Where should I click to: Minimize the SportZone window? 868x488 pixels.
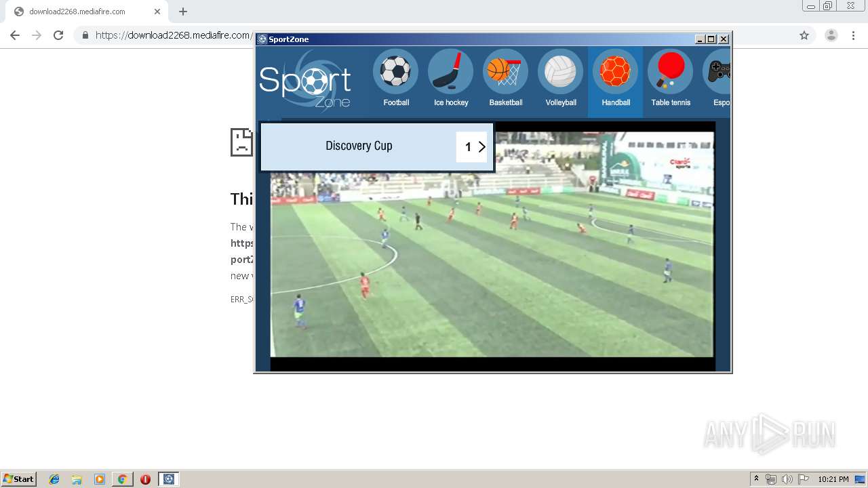(700, 39)
